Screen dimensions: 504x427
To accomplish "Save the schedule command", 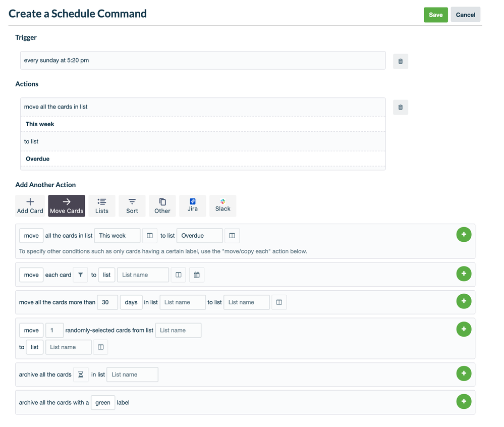I will [435, 15].
